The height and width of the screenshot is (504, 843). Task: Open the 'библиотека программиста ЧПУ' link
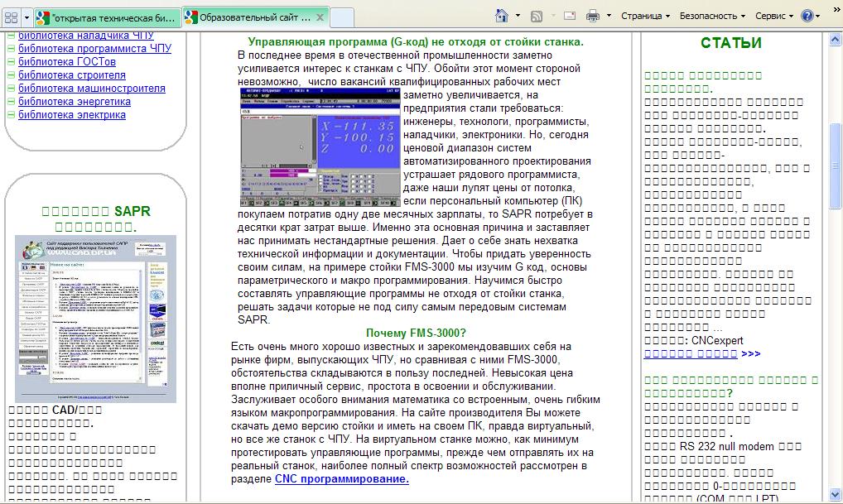click(94, 48)
